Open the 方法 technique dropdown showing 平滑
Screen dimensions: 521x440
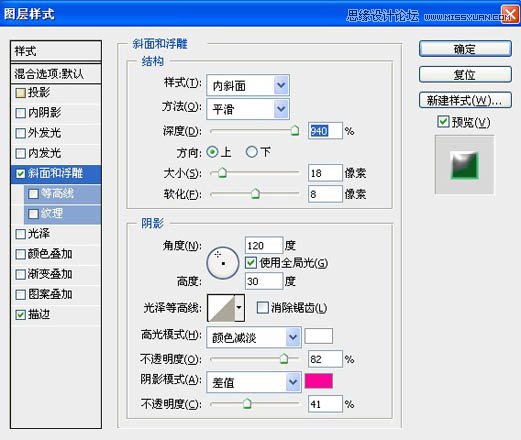pyautogui.click(x=248, y=109)
